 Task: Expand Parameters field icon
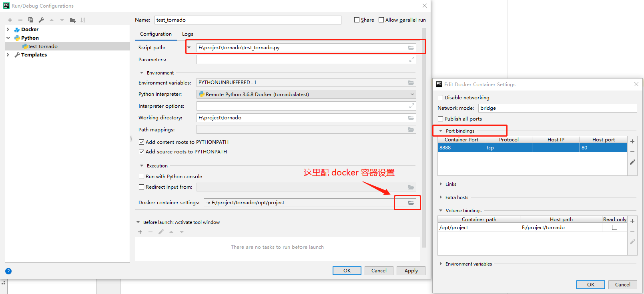[411, 59]
